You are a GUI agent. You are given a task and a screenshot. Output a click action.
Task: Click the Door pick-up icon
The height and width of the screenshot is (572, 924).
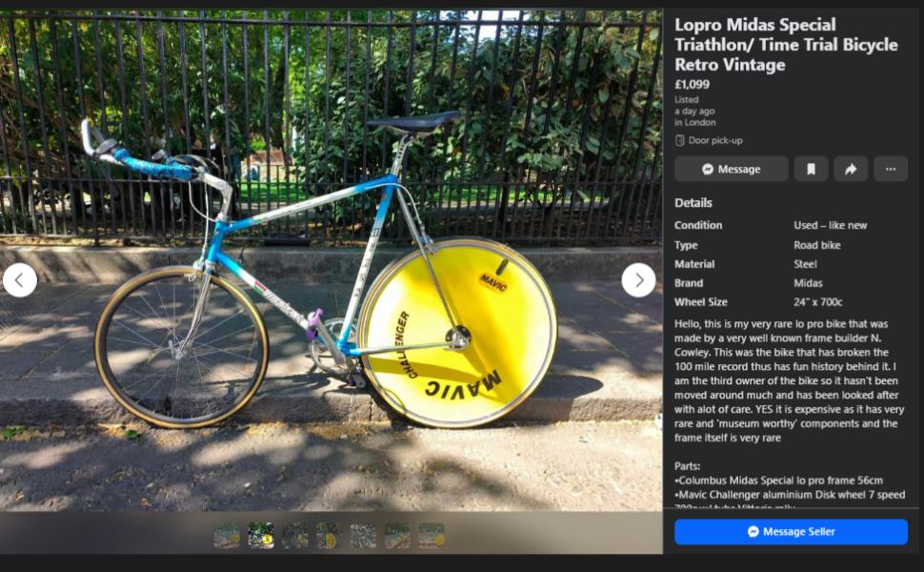679,140
